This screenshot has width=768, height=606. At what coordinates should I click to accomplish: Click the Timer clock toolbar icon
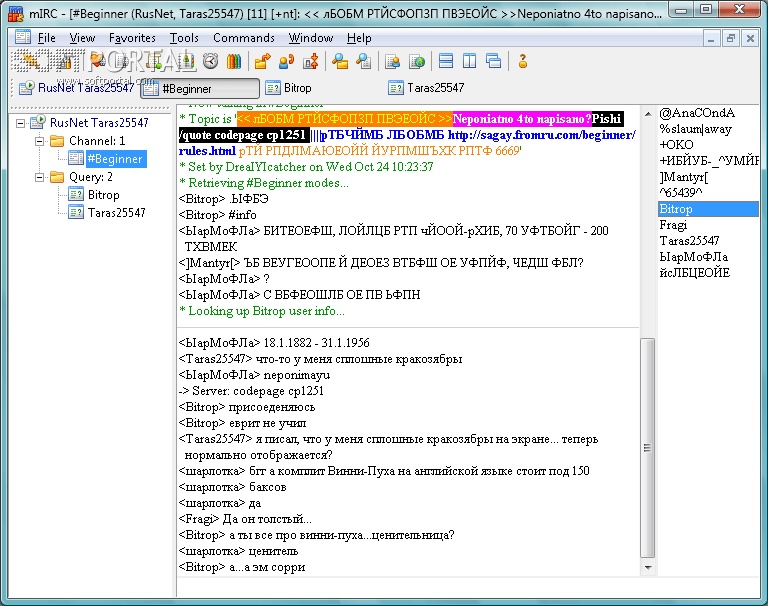pos(211,61)
